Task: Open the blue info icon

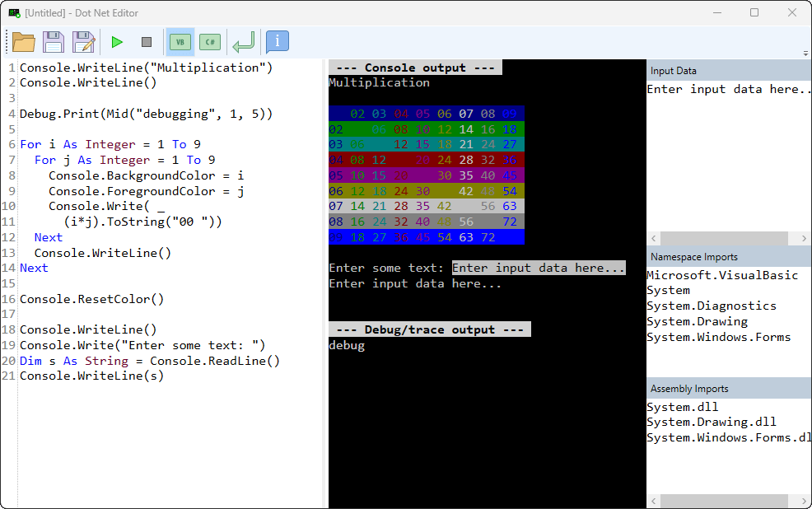Action: (x=277, y=41)
